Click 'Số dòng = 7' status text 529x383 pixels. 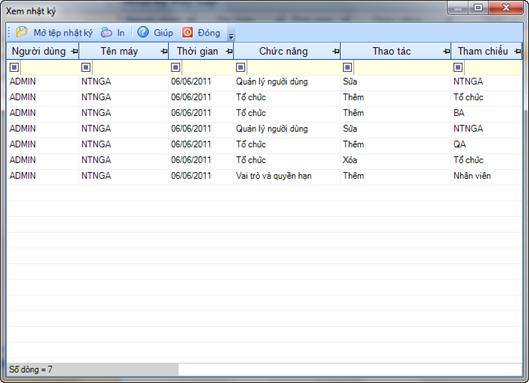coord(31,370)
